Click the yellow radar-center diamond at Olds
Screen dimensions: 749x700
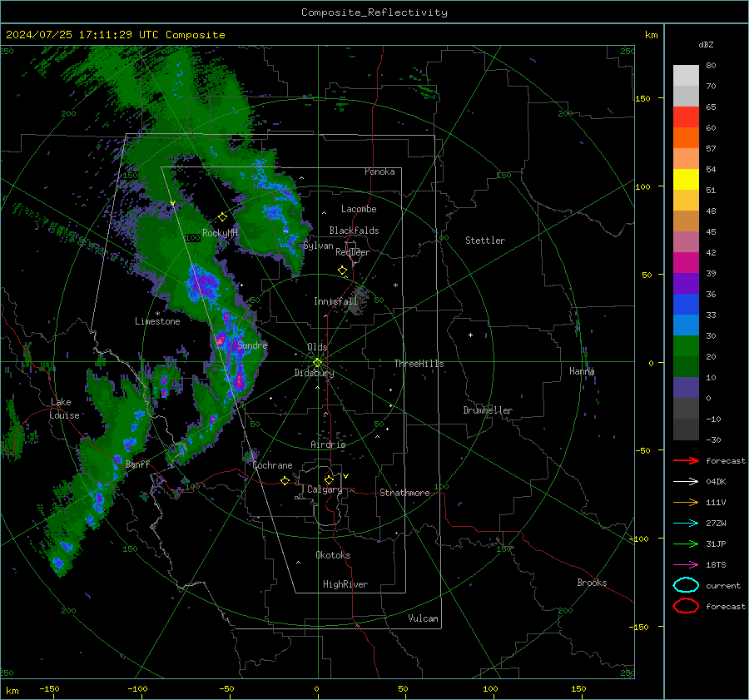click(x=317, y=363)
